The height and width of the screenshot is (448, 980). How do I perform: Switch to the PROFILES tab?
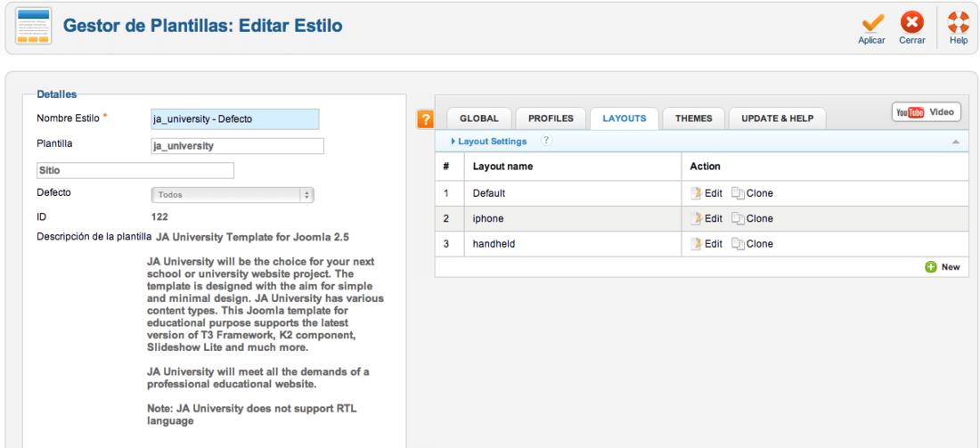click(x=551, y=118)
